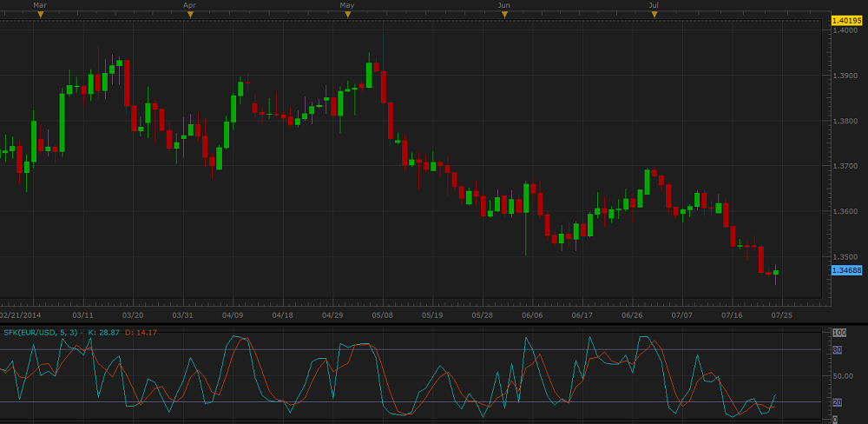Click the 1.3500 price axis label
The width and height of the screenshot is (868, 424).
pos(845,257)
